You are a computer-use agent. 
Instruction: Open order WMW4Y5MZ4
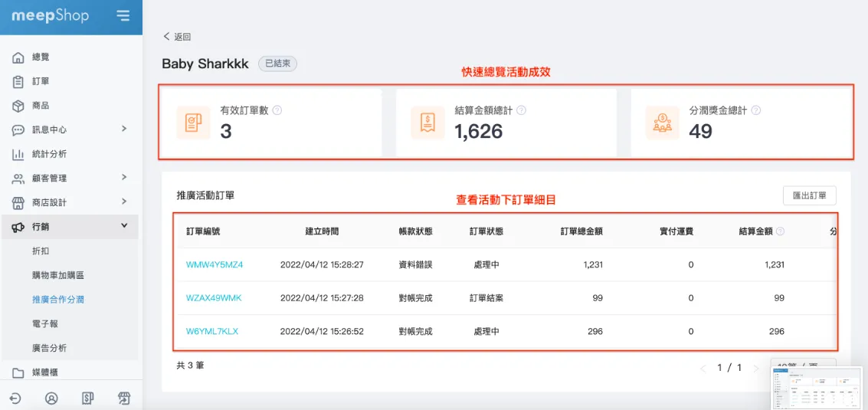(215, 265)
